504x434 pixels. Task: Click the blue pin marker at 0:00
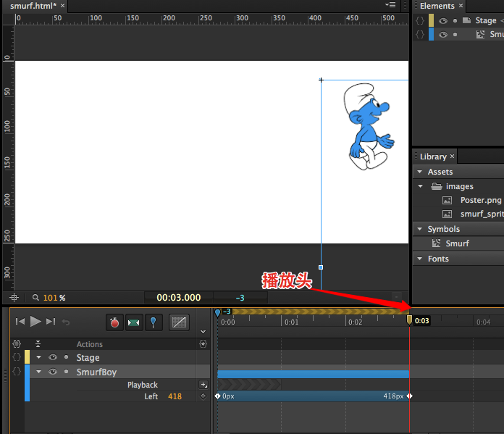pyautogui.click(x=218, y=312)
